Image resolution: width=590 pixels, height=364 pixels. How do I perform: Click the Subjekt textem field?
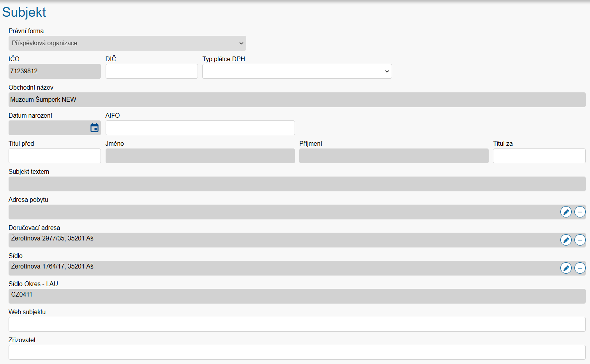297,184
